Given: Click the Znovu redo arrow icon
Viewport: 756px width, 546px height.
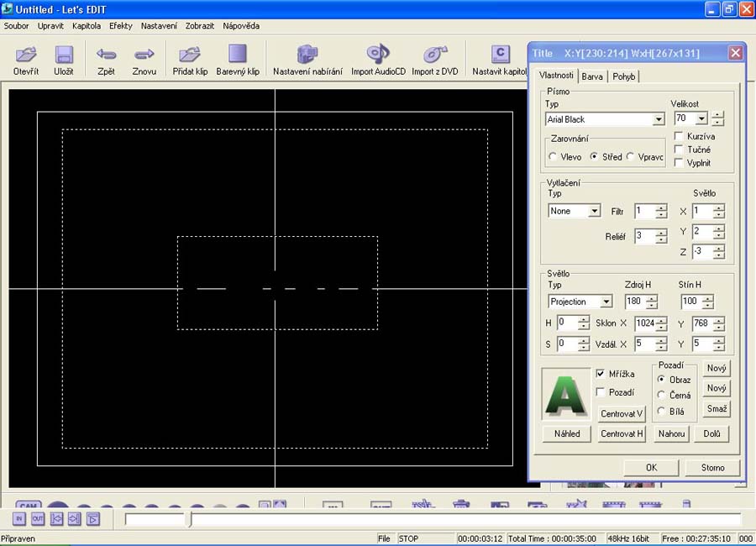Looking at the screenshot, I should [x=144, y=55].
